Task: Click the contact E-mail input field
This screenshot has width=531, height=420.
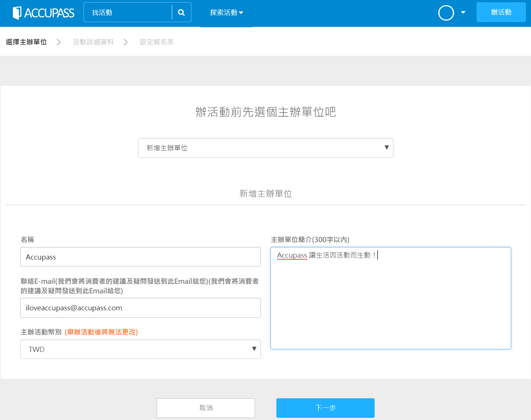Action: (x=141, y=308)
